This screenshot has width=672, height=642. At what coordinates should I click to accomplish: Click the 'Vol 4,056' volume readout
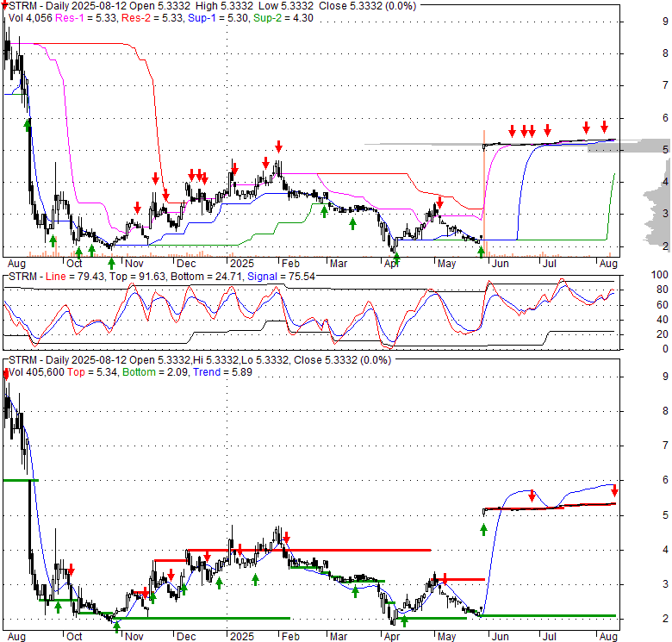[x=30, y=18]
